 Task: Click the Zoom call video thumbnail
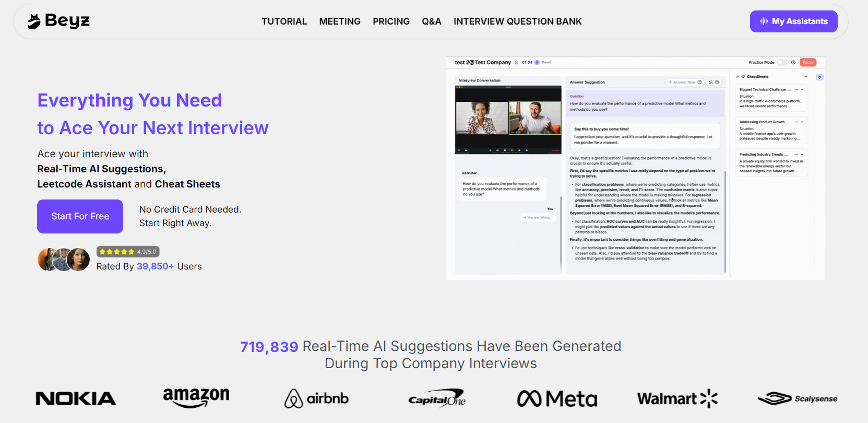pos(508,120)
